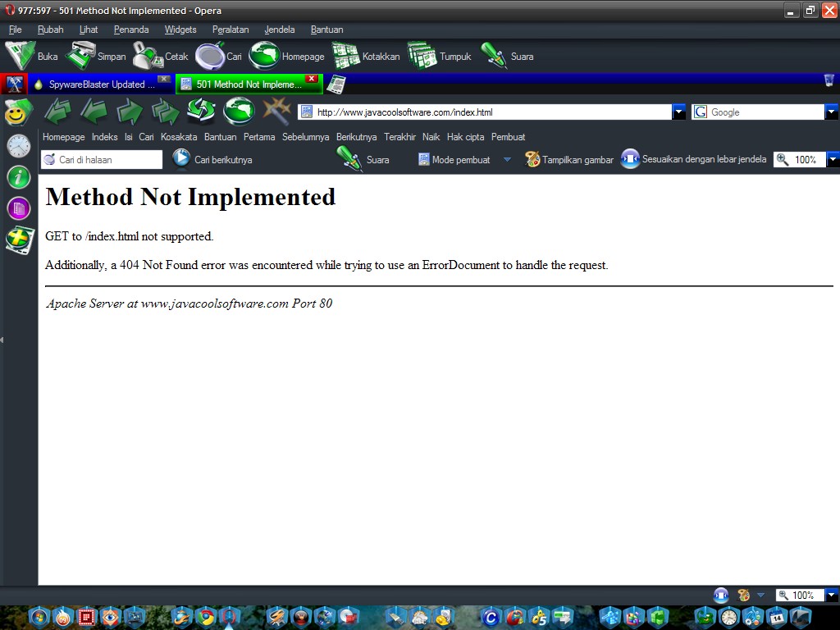Open the Jendela menu
The width and height of the screenshot is (840, 630).
tap(280, 30)
